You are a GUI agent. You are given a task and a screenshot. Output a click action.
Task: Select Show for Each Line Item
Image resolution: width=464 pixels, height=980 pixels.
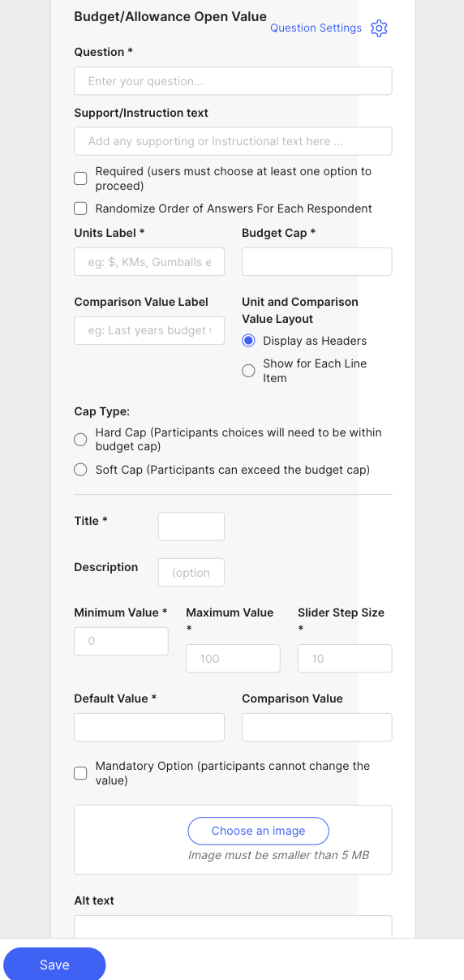click(x=248, y=371)
